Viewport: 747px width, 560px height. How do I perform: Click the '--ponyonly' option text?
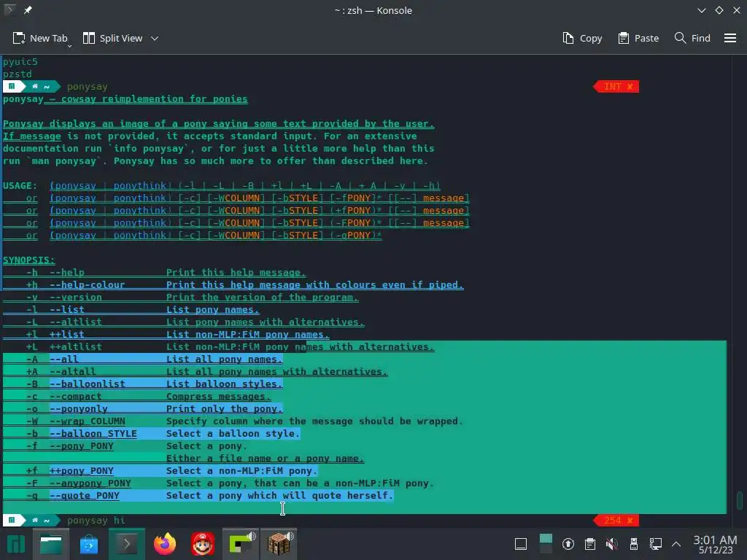[79, 408]
